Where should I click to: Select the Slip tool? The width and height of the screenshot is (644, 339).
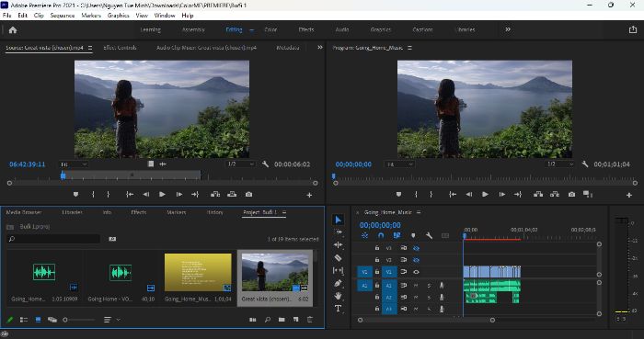click(338, 270)
